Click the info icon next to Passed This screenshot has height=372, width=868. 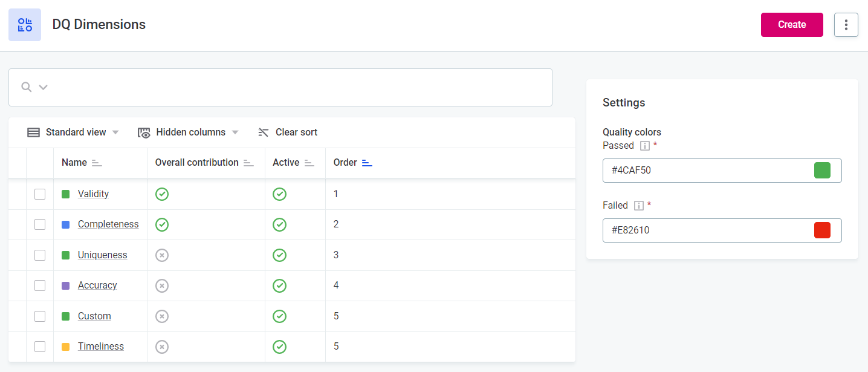tap(644, 146)
